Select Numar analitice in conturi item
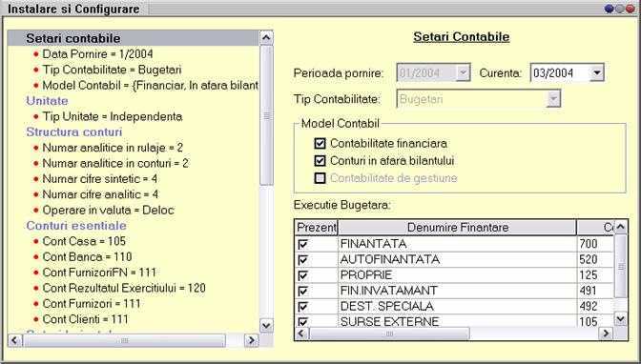 point(114,163)
